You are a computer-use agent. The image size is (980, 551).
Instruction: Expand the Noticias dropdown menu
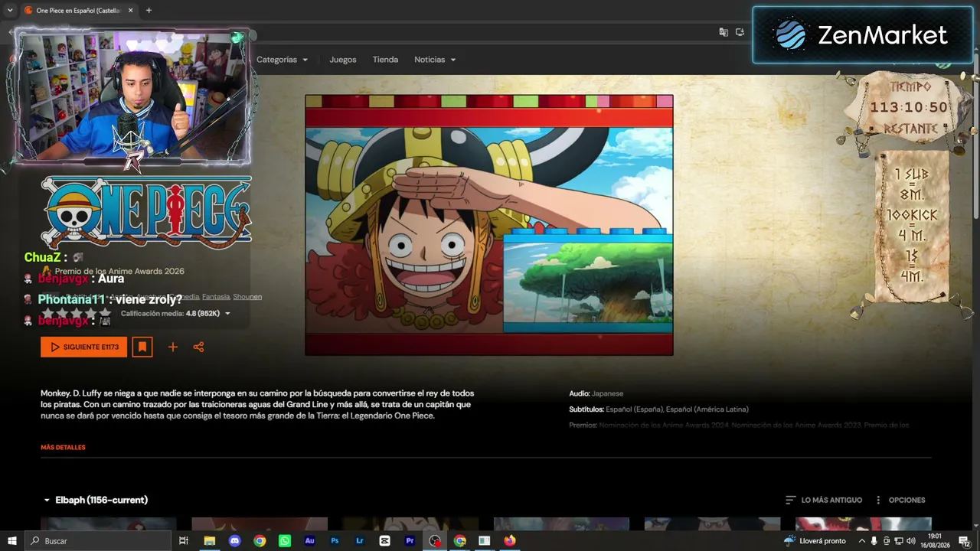pyautogui.click(x=435, y=60)
